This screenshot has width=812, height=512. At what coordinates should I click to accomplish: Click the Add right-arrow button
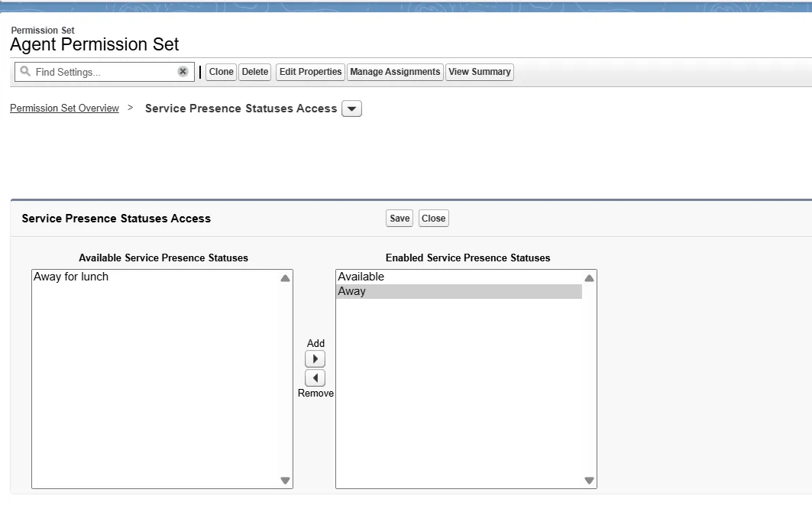tap(315, 359)
